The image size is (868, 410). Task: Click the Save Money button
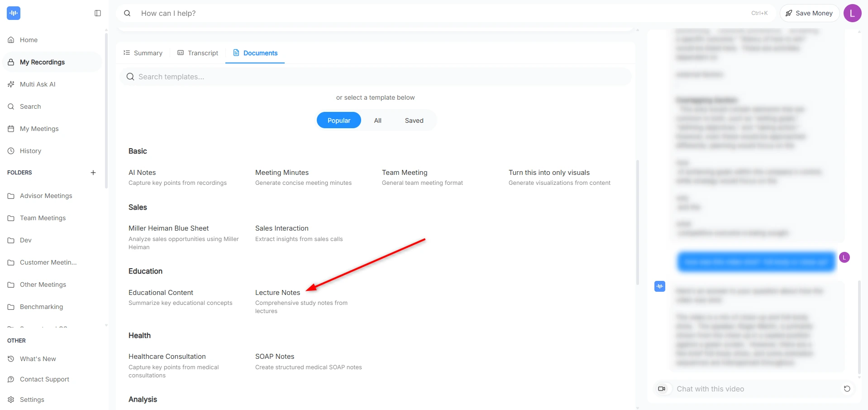[x=809, y=13]
